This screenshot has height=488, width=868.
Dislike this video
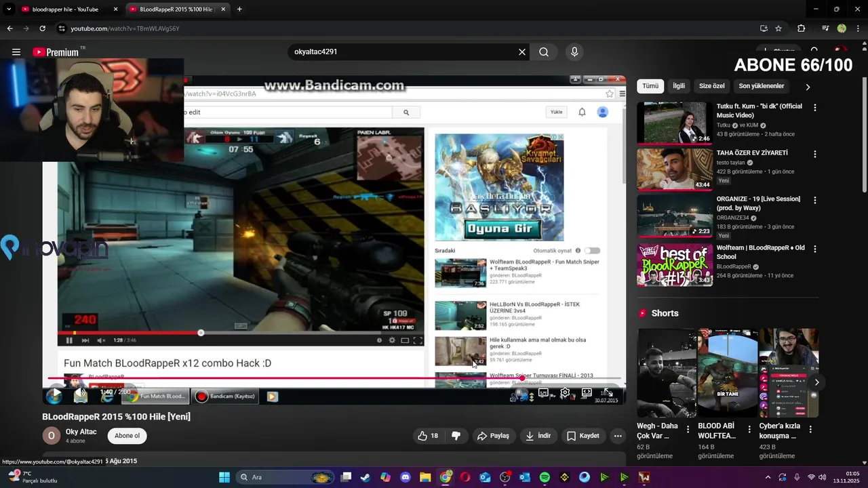click(456, 436)
